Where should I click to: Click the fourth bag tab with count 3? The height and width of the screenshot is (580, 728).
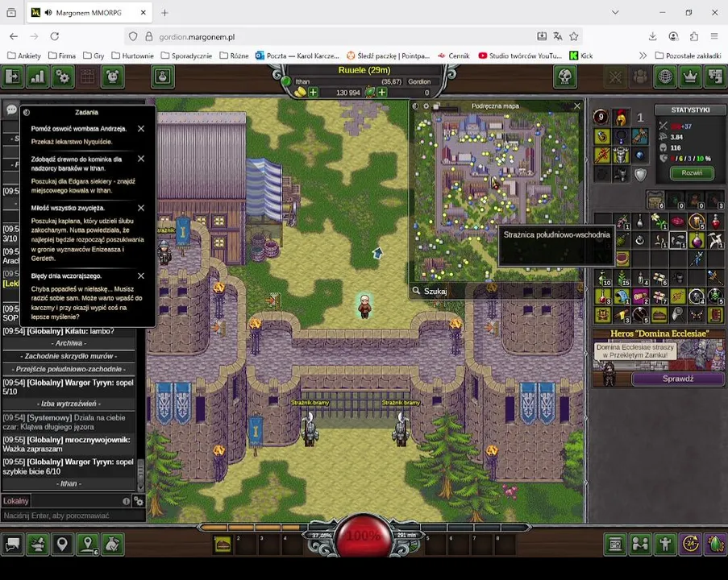coord(715,200)
